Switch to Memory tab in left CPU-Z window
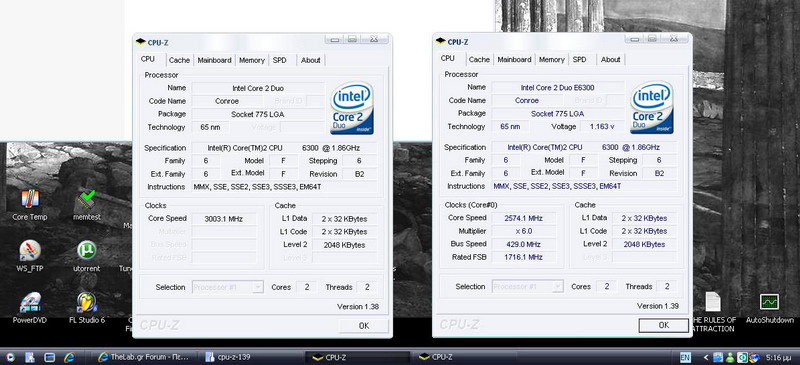Screen dimensions: 800x365 [252, 60]
